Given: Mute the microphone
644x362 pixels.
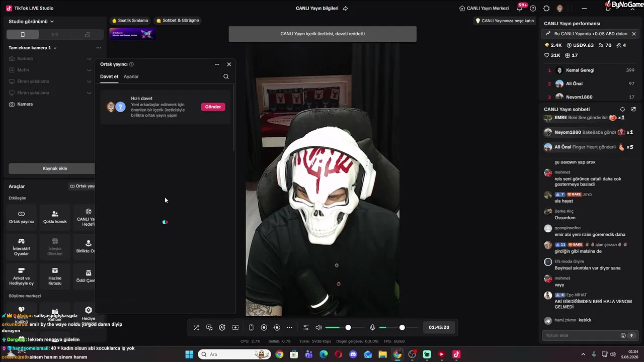Looking at the screenshot, I should click(372, 327).
